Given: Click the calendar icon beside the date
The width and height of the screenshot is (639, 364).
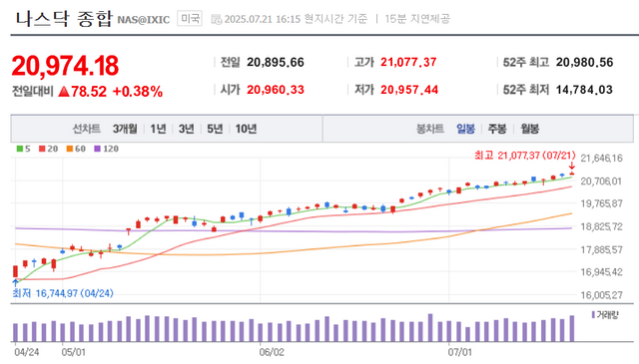Looking at the screenshot, I should (217, 19).
